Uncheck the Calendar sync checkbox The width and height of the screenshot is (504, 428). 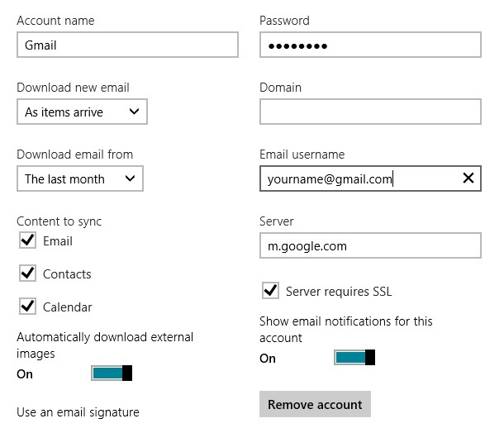click(27, 306)
